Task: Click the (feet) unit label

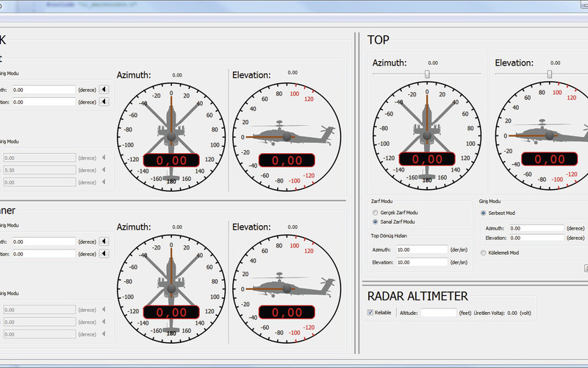Action: point(465,313)
